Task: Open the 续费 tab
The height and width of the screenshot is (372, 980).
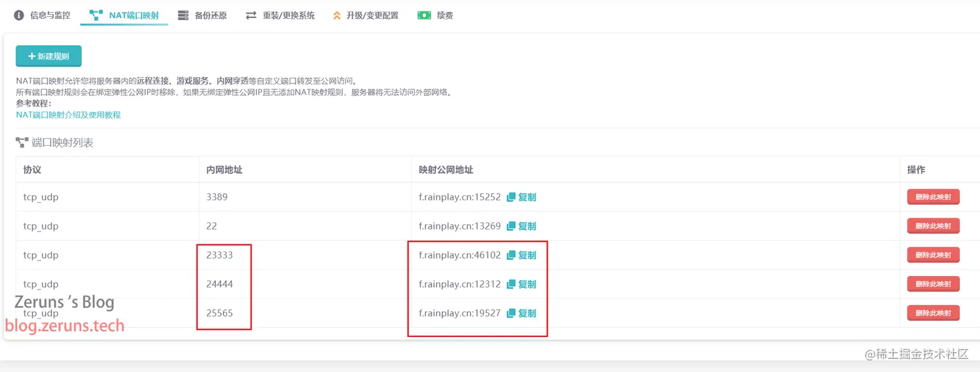Action: tap(436, 15)
